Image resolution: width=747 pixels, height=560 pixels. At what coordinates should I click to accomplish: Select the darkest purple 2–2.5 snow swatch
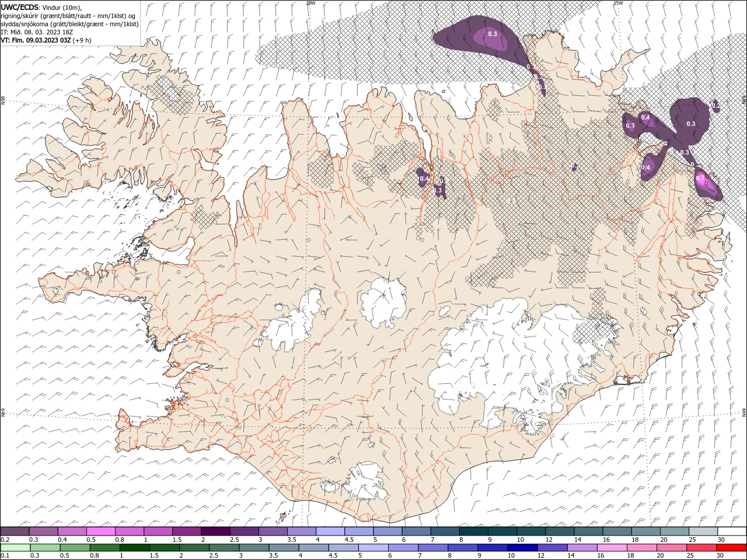[215, 531]
